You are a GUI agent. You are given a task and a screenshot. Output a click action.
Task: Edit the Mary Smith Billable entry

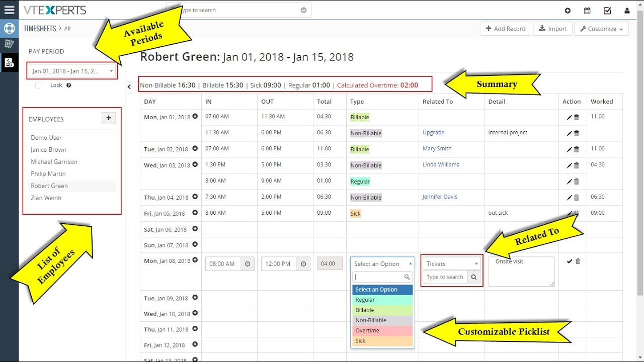point(569,149)
